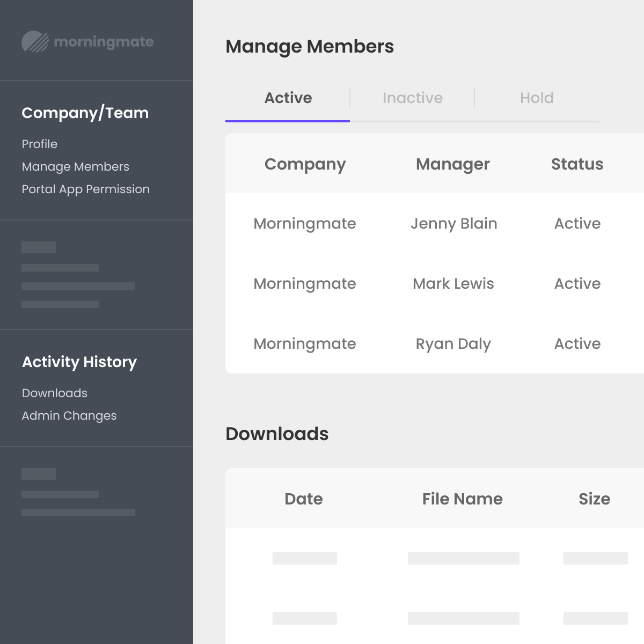Switch to the Active tab
This screenshot has width=644, height=644.
(x=288, y=98)
